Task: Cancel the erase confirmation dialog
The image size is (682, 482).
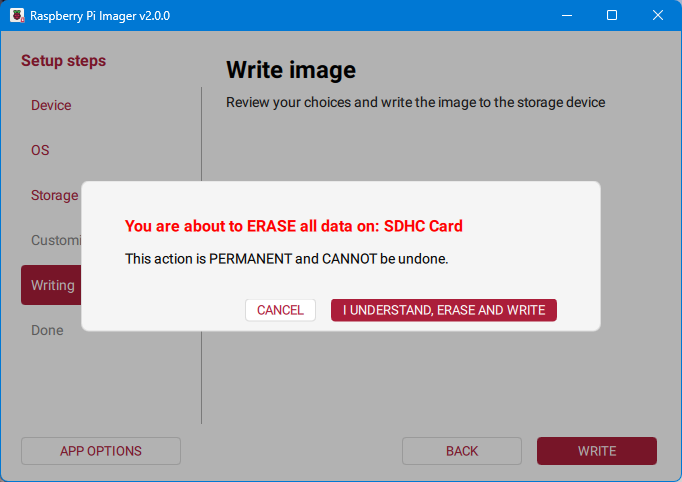Action: [x=280, y=310]
